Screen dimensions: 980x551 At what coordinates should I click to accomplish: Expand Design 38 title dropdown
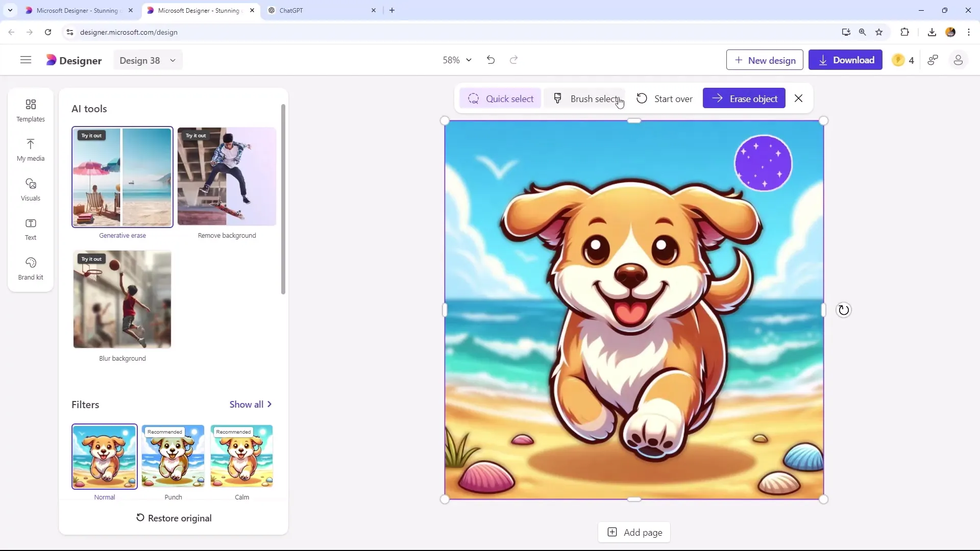[173, 61]
